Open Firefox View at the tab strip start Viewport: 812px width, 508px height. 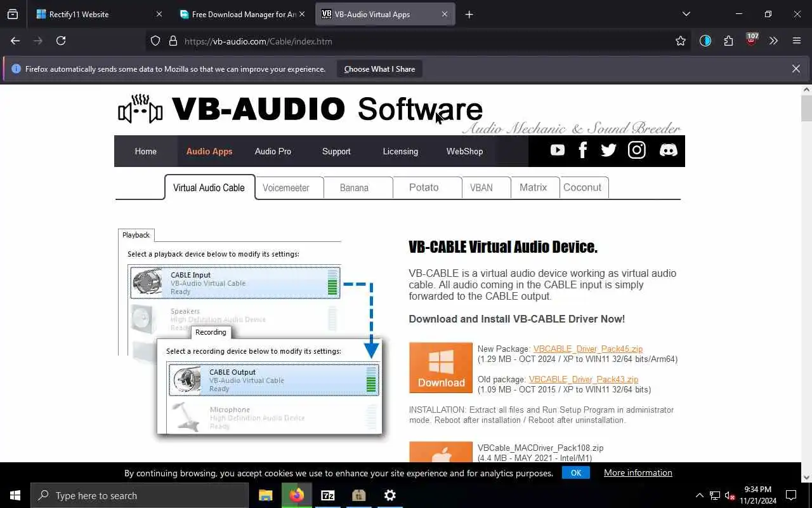[x=13, y=14]
